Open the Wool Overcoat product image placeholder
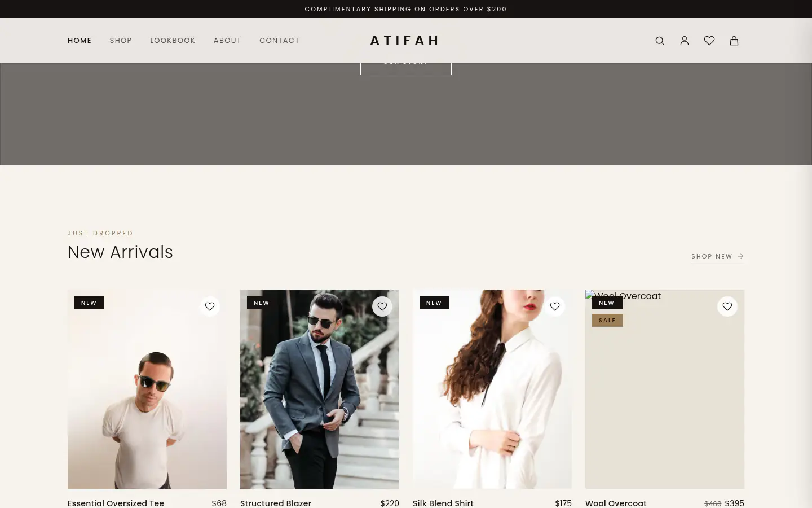This screenshot has height=508, width=812. coord(665,389)
